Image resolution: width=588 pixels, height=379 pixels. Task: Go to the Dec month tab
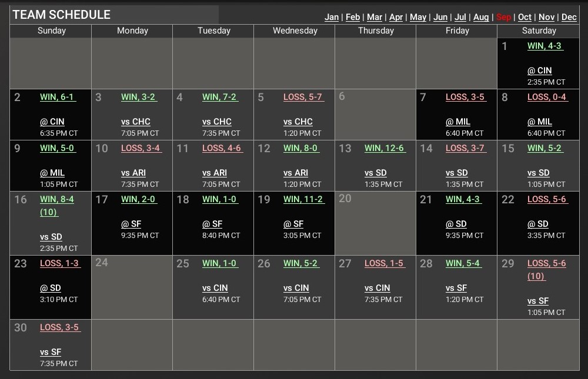tap(569, 17)
